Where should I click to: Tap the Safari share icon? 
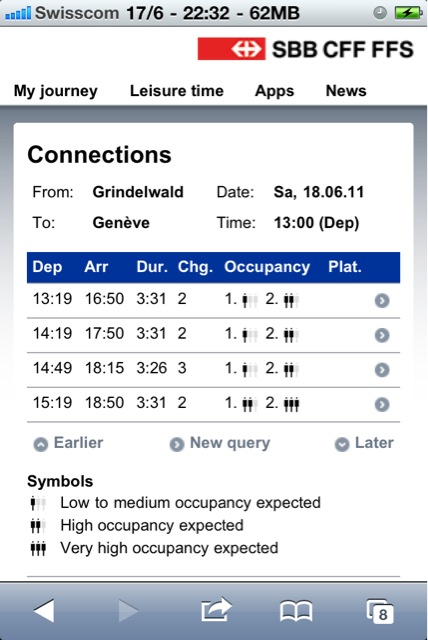click(216, 610)
